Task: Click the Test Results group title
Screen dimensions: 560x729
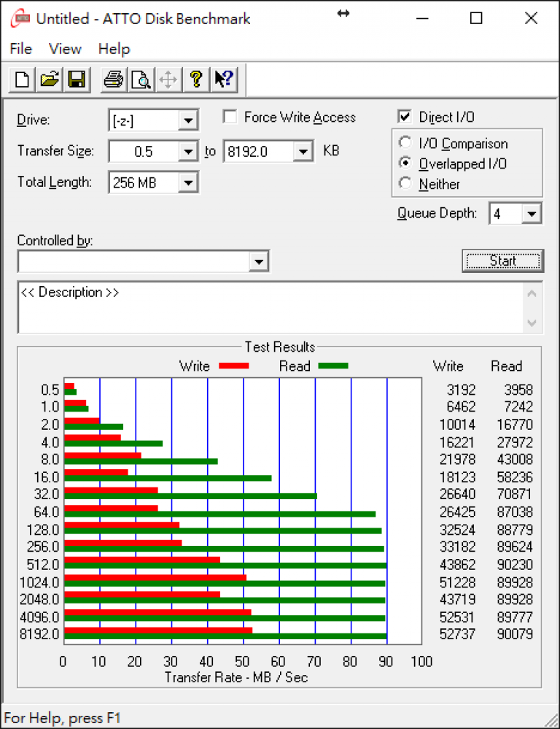Action: (280, 347)
